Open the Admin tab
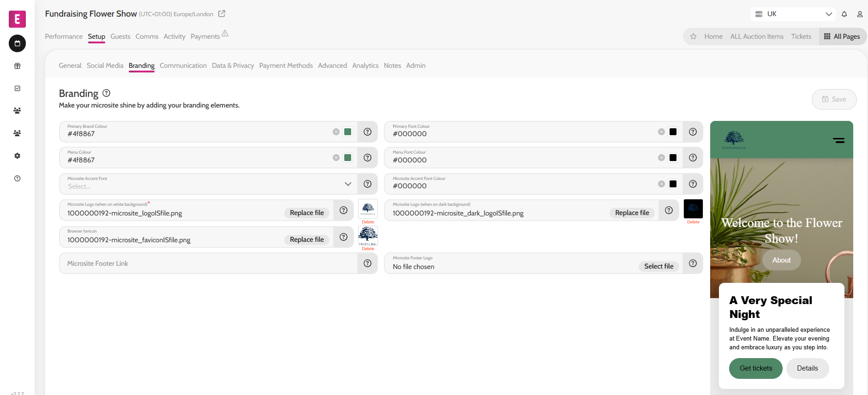 point(416,66)
